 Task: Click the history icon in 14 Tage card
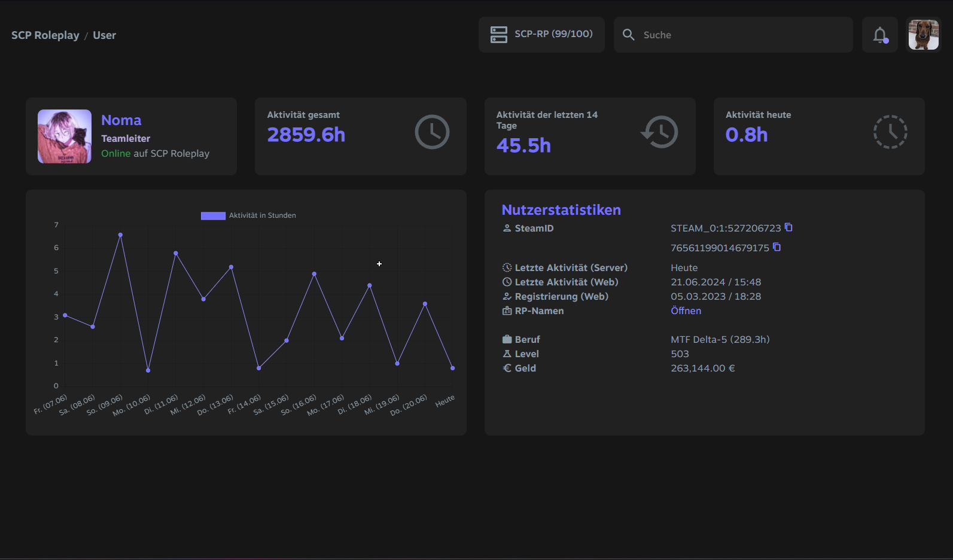click(x=660, y=132)
